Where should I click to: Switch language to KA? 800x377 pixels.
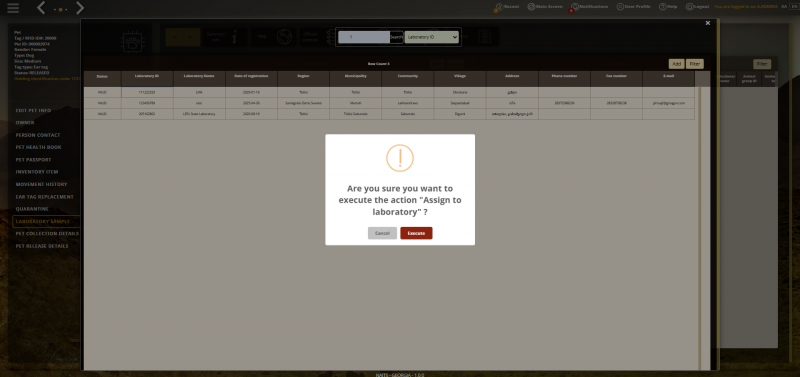point(784,7)
